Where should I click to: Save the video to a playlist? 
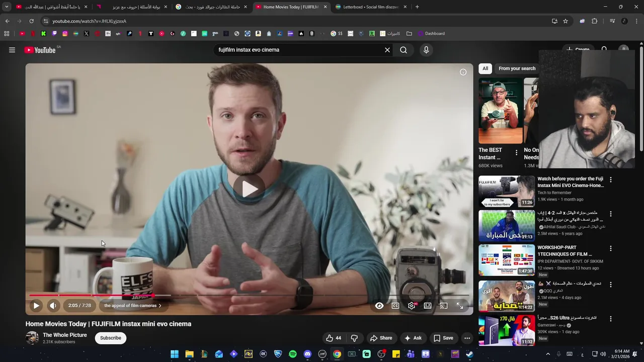(443, 338)
